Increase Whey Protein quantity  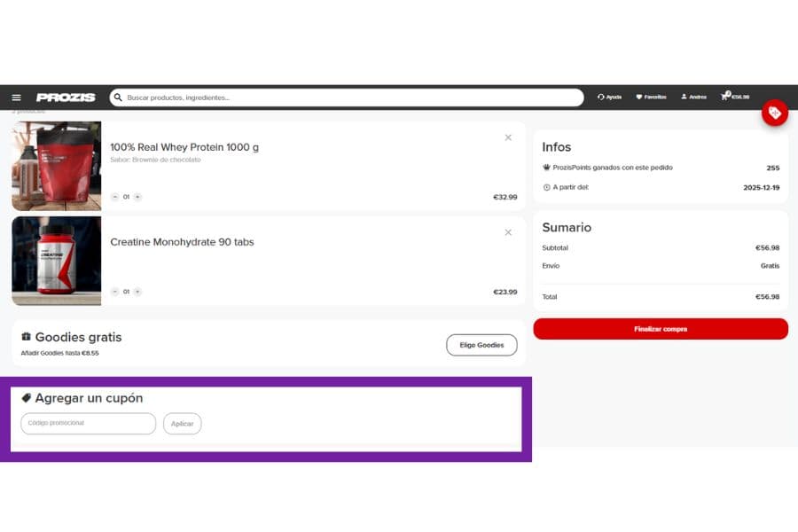click(137, 197)
